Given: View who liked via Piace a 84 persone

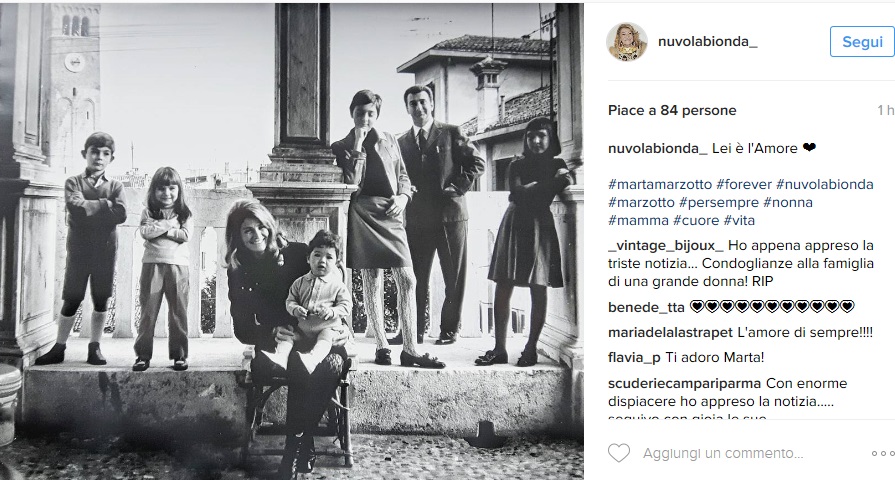Looking at the screenshot, I should 672,110.
